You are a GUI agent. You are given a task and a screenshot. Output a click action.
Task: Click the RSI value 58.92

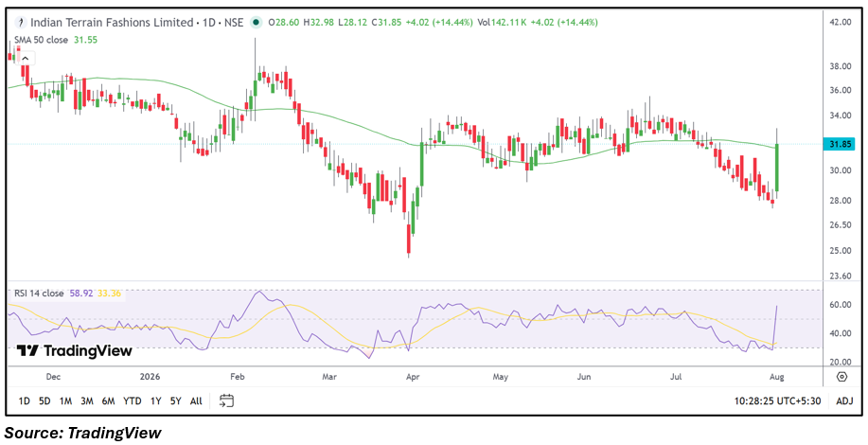coord(81,294)
